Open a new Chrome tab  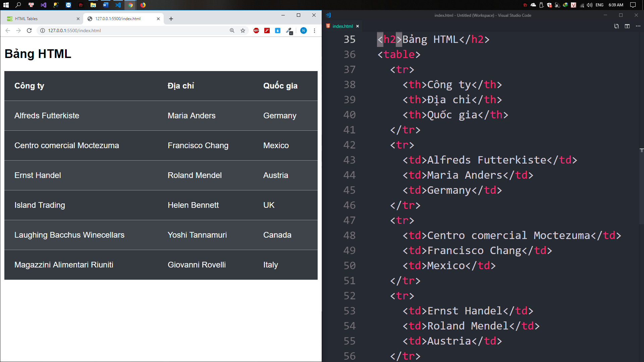[x=171, y=19]
